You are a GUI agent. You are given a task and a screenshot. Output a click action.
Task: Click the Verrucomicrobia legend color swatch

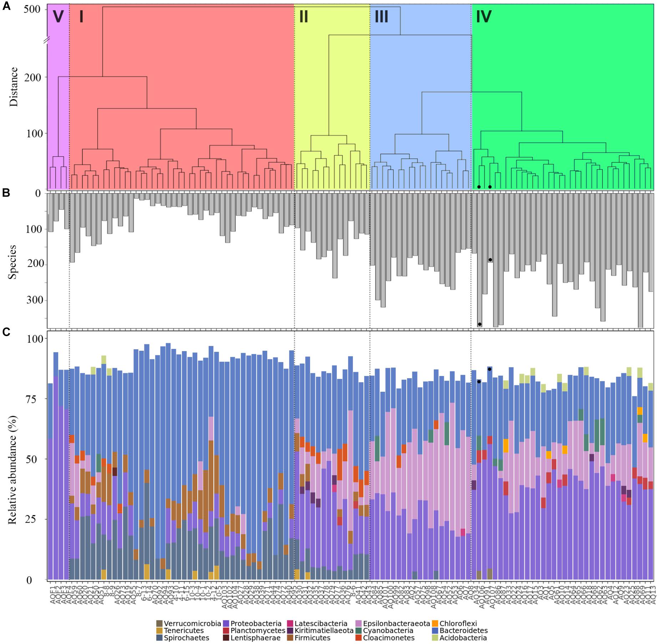[x=159, y=624]
